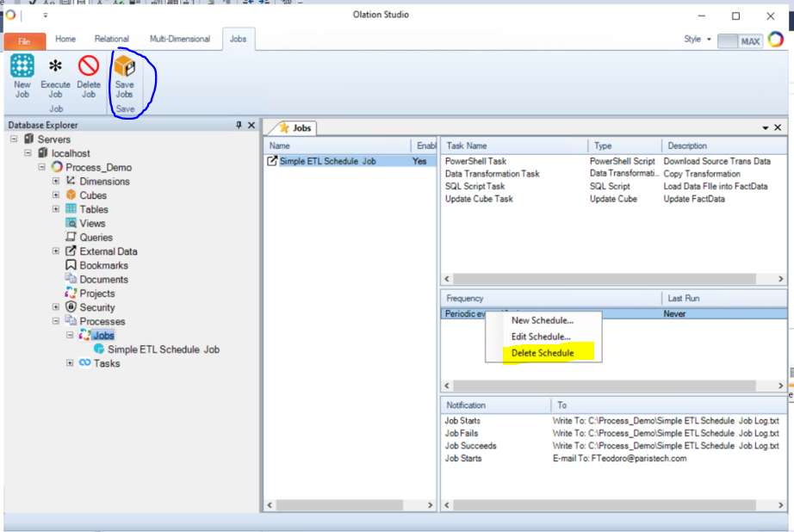Select the PowerShell Task row
This screenshot has width=794, height=532.
point(614,161)
